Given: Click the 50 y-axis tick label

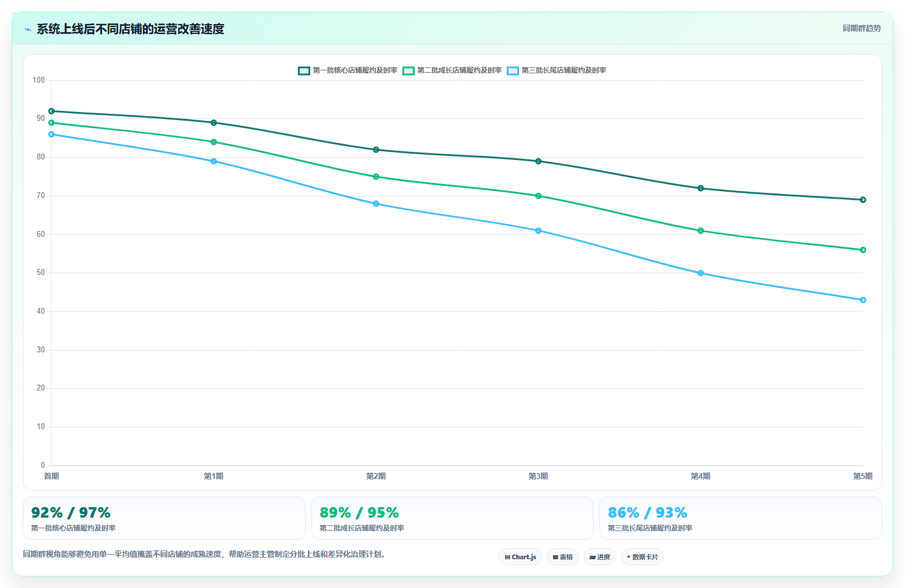Looking at the screenshot, I should click(40, 273).
